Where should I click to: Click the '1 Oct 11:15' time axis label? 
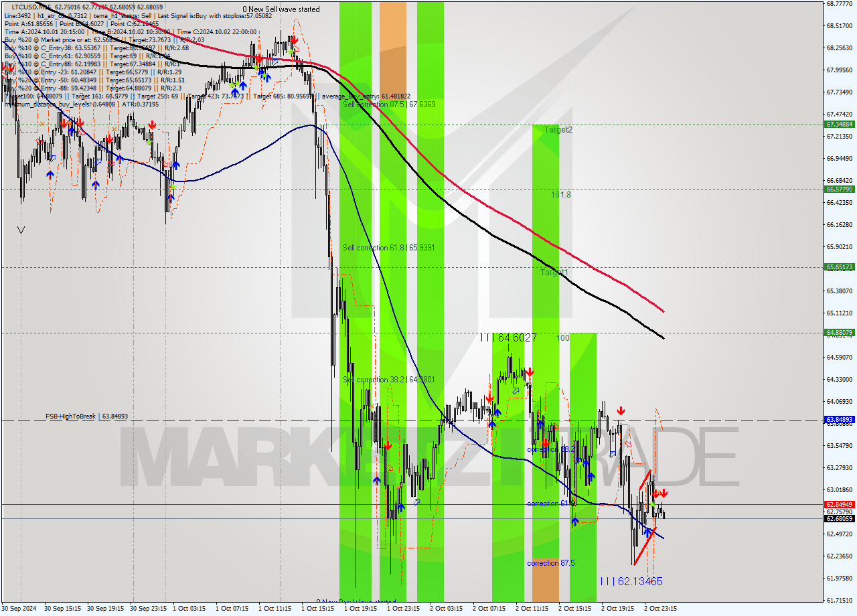(x=275, y=609)
